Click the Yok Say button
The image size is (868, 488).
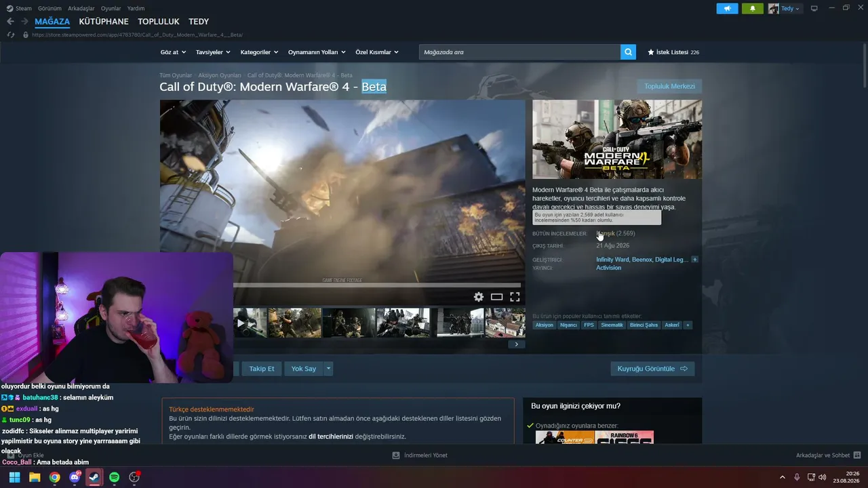[304, 369]
